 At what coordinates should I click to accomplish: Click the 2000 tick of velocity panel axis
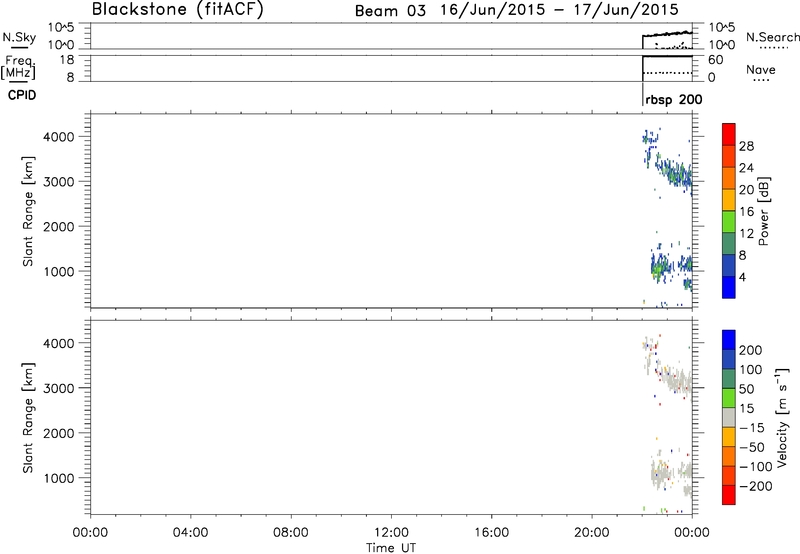pyautogui.click(x=59, y=433)
